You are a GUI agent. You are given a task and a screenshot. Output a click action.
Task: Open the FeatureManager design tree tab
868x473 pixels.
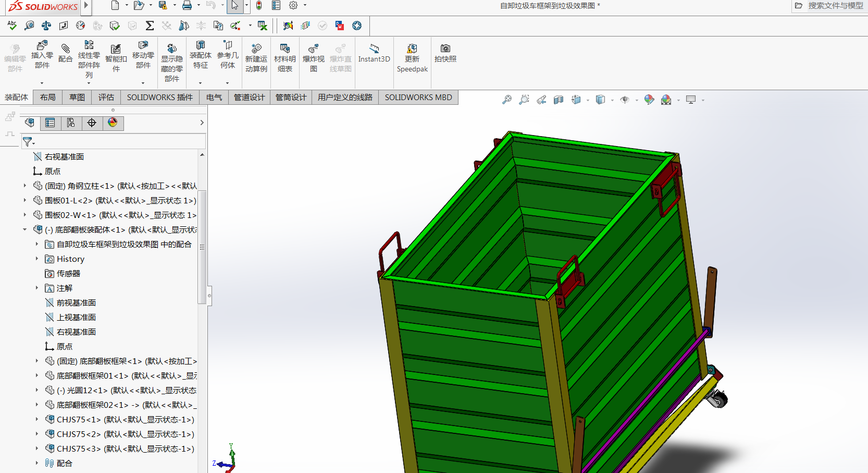(30, 123)
